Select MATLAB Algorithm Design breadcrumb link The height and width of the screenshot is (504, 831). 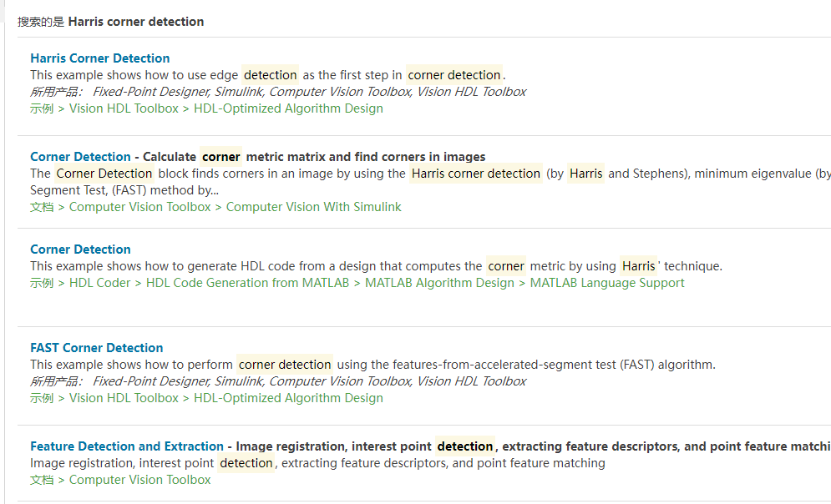(439, 283)
